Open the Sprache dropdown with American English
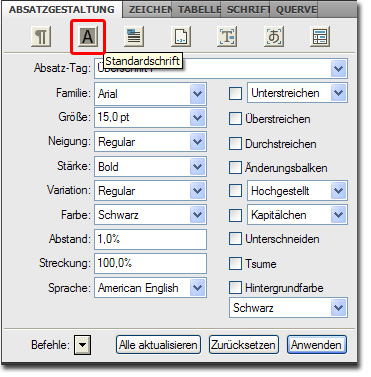Viewport: 371px width, 377px height. [x=197, y=288]
